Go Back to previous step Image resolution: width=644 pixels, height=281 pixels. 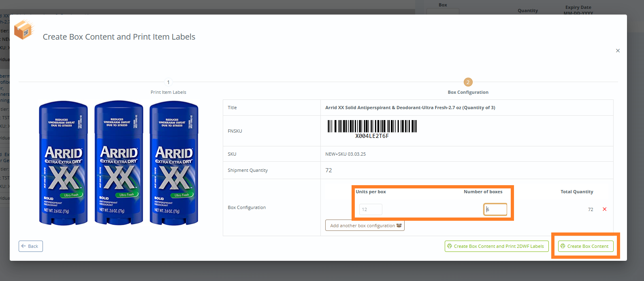31,246
